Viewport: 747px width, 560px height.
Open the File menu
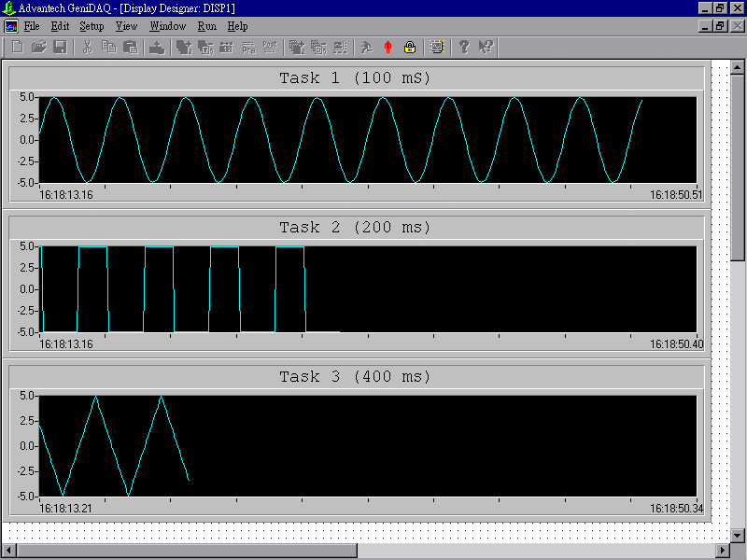(x=32, y=26)
